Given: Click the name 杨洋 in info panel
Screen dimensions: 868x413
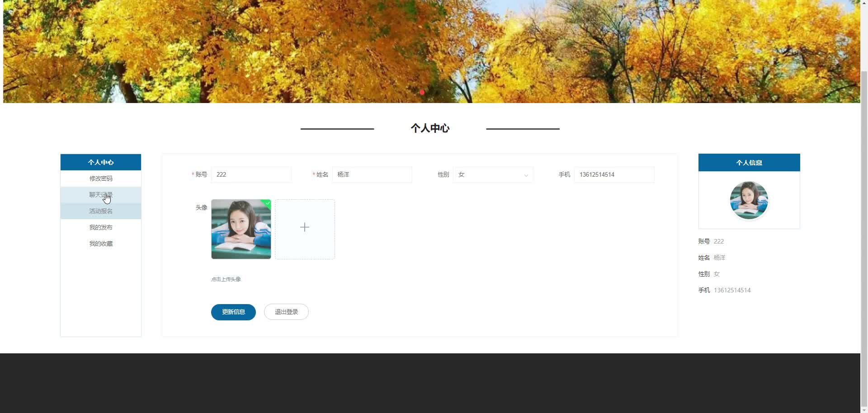Looking at the screenshot, I should coord(719,258).
